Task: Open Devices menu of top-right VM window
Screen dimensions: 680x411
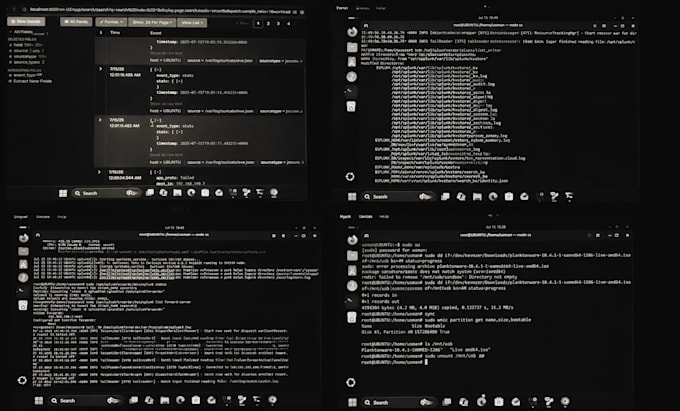Action: coord(363,8)
